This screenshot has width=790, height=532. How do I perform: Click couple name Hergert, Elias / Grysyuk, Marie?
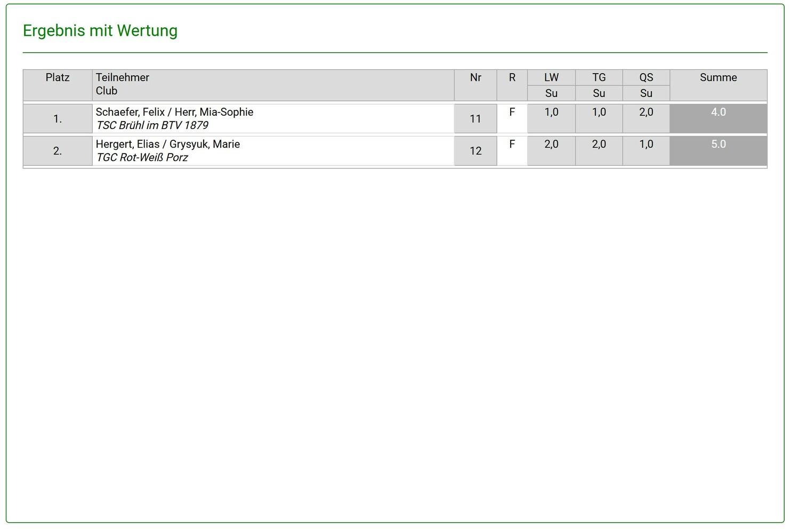(x=168, y=144)
